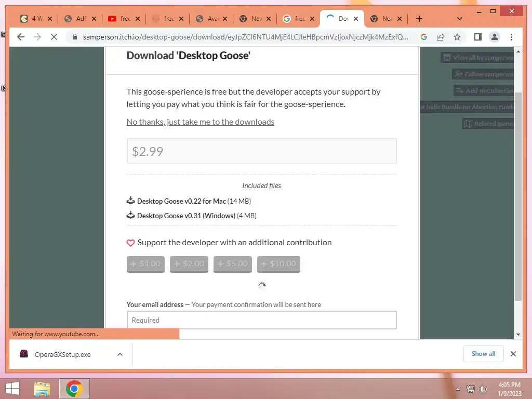Click the $2.99 price input field

[262, 151]
